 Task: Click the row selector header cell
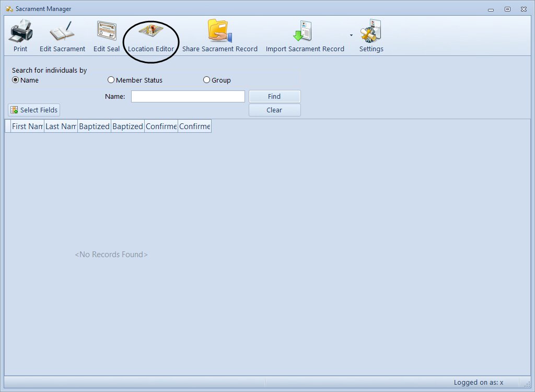(x=8, y=126)
